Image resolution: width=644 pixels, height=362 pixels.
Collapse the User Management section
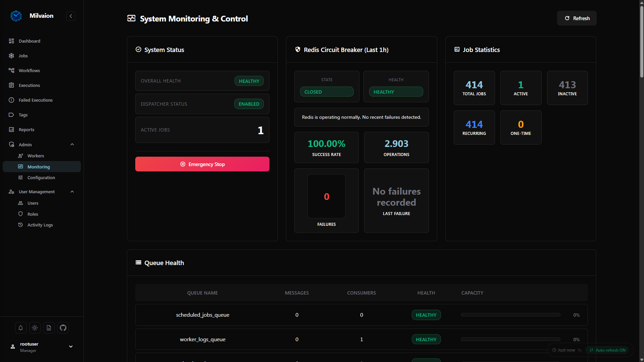point(72,192)
